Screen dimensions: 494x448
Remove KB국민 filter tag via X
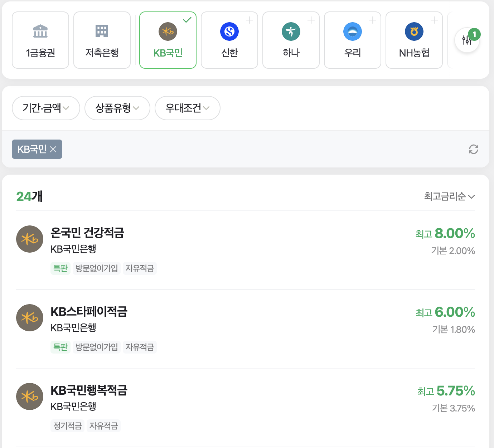click(53, 149)
